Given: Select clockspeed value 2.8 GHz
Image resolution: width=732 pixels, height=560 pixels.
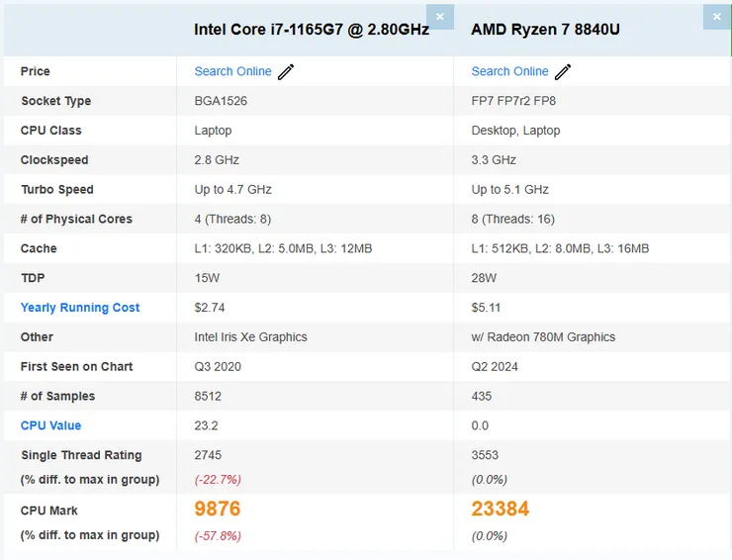Looking at the screenshot, I should [217, 160].
